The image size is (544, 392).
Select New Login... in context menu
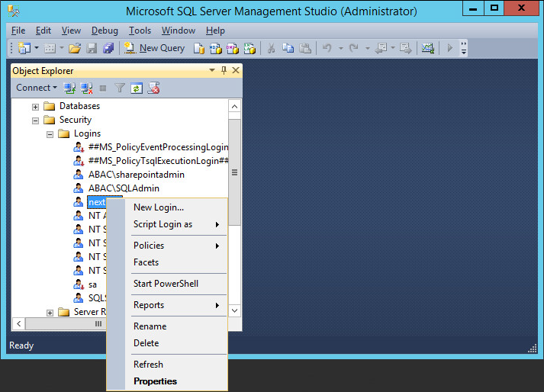pos(159,207)
